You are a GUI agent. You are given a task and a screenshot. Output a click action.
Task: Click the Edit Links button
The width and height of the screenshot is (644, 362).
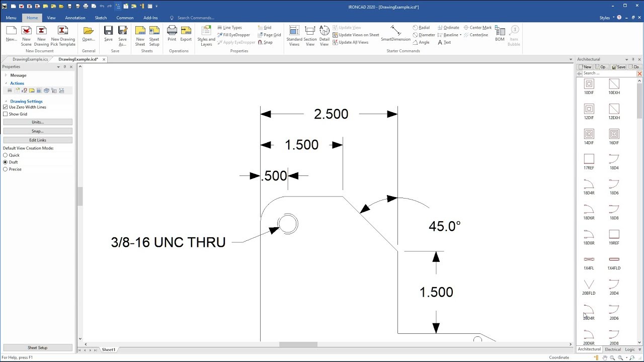tap(38, 140)
